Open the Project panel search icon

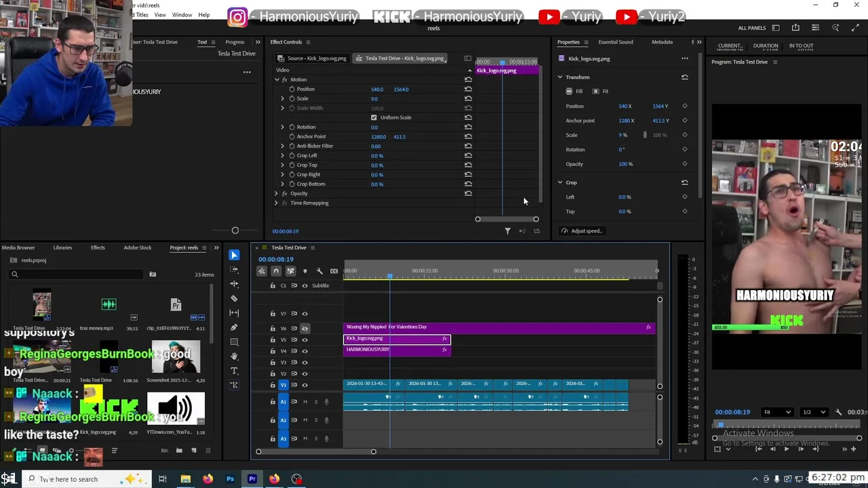pyautogui.click(x=14, y=274)
